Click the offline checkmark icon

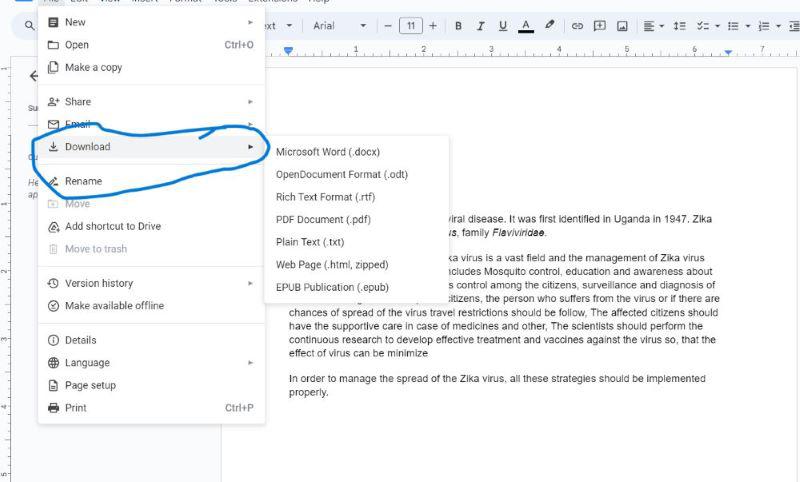click(53, 306)
